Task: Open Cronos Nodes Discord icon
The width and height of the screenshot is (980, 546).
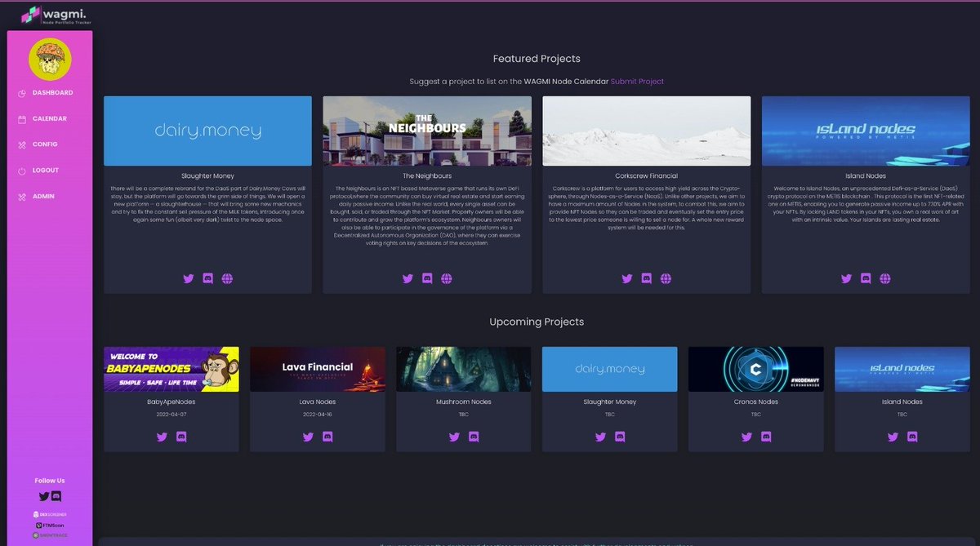Action: click(x=766, y=437)
